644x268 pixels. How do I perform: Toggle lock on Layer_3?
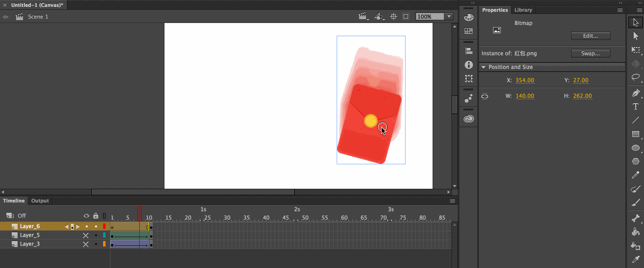96,244
